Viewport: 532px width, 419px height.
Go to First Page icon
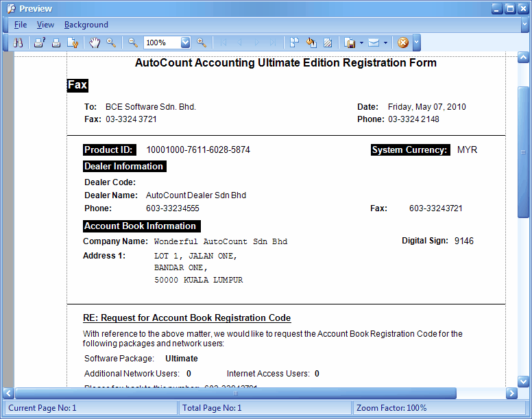point(223,43)
